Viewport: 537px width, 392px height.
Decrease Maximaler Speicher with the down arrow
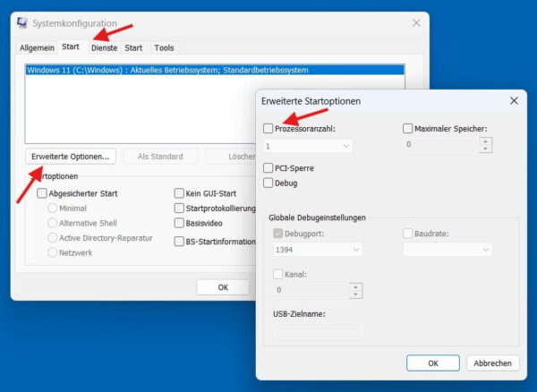(x=485, y=149)
